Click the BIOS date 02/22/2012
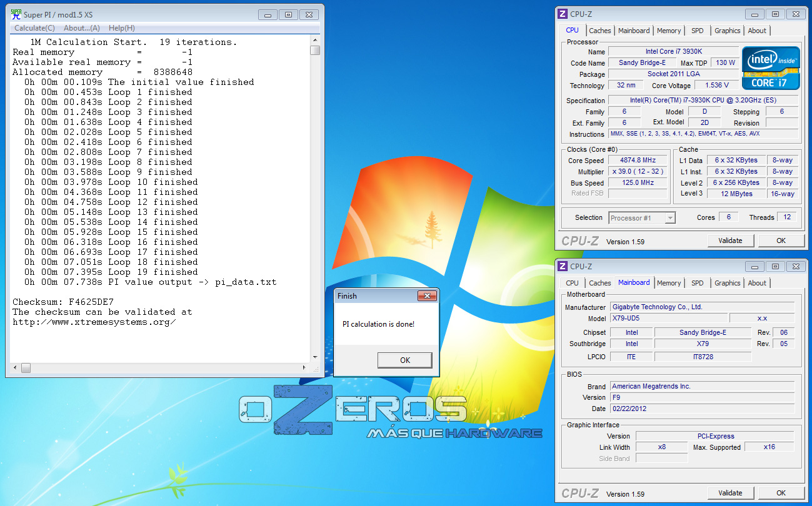The width and height of the screenshot is (812, 506). coord(701,409)
